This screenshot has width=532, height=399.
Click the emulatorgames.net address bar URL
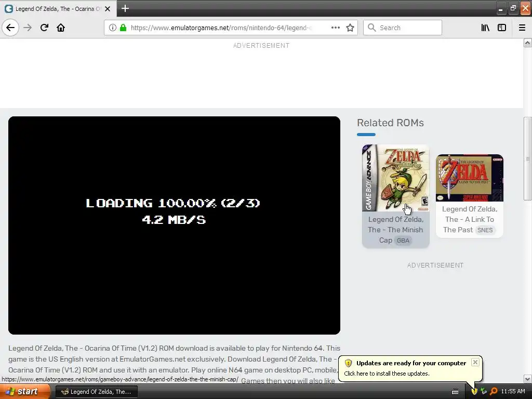(x=220, y=28)
